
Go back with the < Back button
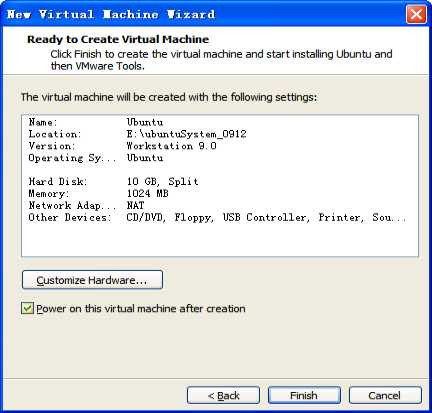[x=223, y=395]
